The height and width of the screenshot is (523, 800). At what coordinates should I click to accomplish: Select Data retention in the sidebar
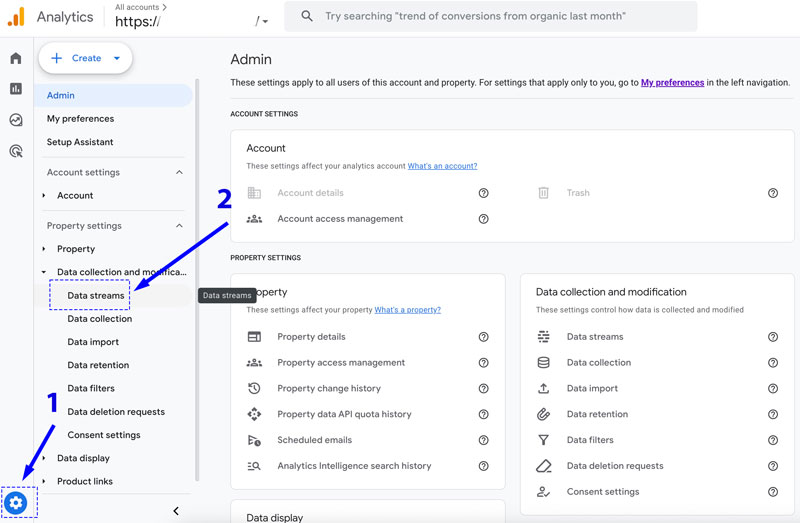(98, 365)
